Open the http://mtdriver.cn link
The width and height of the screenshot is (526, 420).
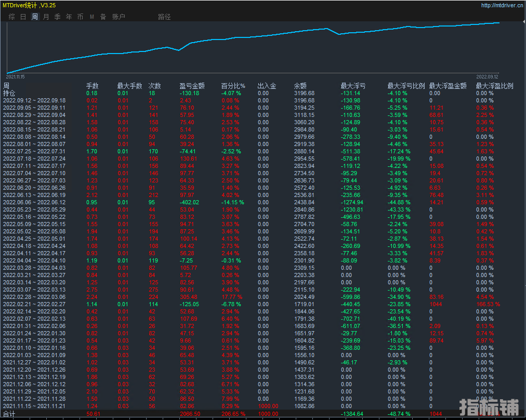point(502,5)
